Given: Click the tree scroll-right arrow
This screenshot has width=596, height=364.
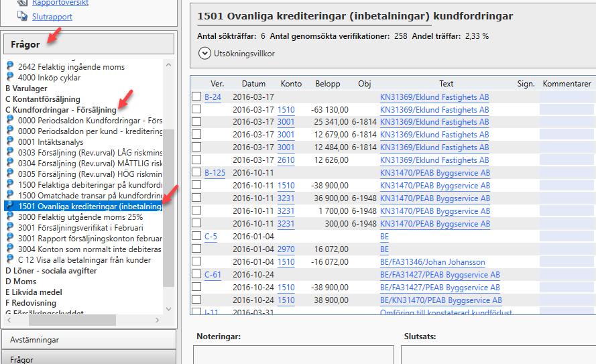Looking at the screenshot, I should (158, 320).
